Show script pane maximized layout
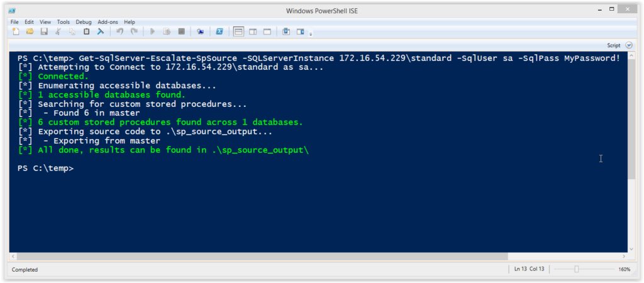Image resolution: width=644 pixels, height=283 pixels. (x=267, y=31)
